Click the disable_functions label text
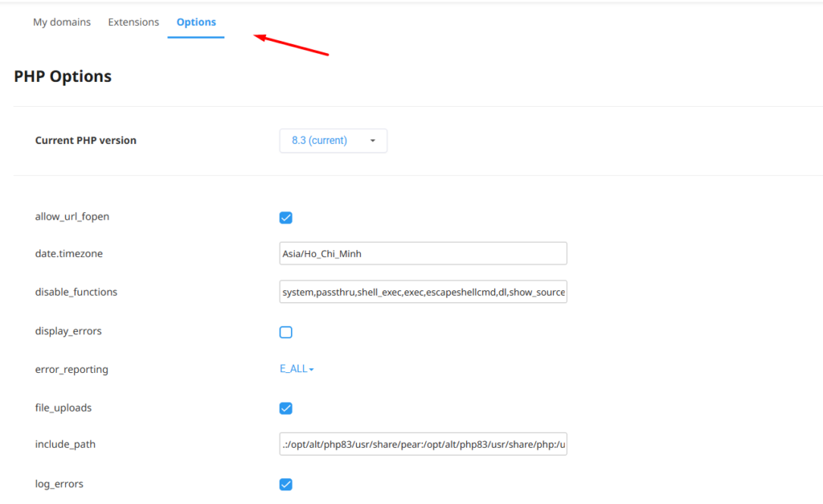The height and width of the screenshot is (504, 823). click(x=76, y=293)
